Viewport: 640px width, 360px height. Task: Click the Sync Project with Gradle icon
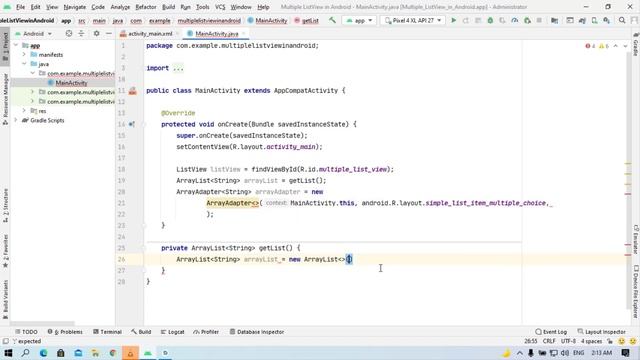(582, 20)
